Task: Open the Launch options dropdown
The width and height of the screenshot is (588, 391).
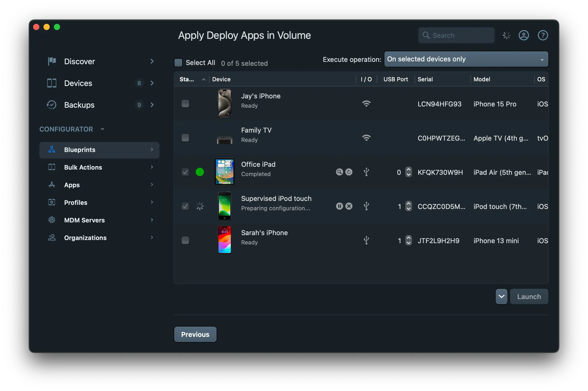Action: (x=501, y=296)
